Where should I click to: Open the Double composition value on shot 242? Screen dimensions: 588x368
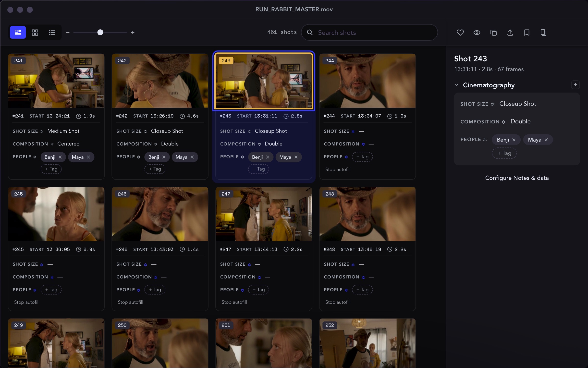click(x=170, y=144)
